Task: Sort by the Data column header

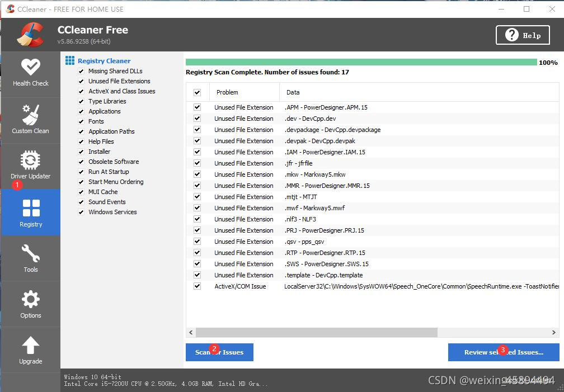Action: 419,92
